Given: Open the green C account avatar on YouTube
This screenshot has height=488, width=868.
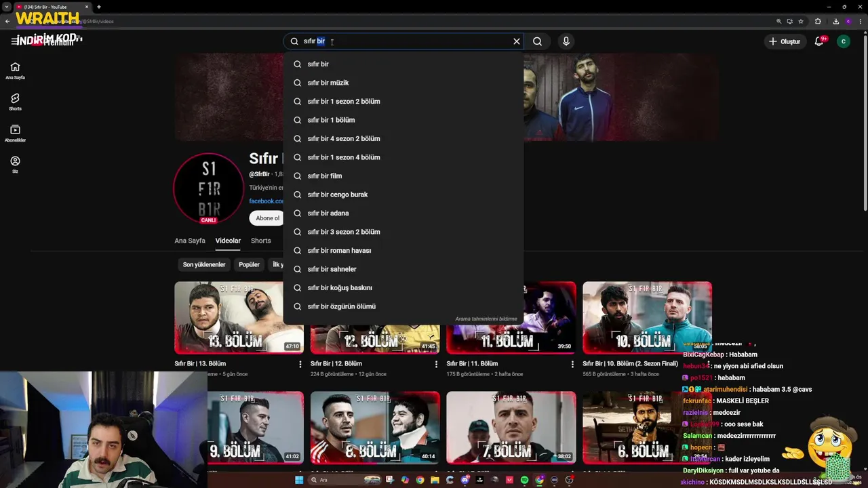Looking at the screenshot, I should tap(844, 41).
